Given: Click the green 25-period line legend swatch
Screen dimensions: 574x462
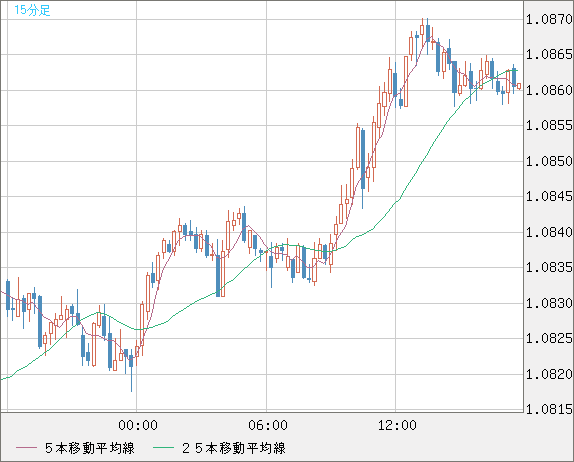Looking at the screenshot, I should pyautogui.click(x=163, y=448).
